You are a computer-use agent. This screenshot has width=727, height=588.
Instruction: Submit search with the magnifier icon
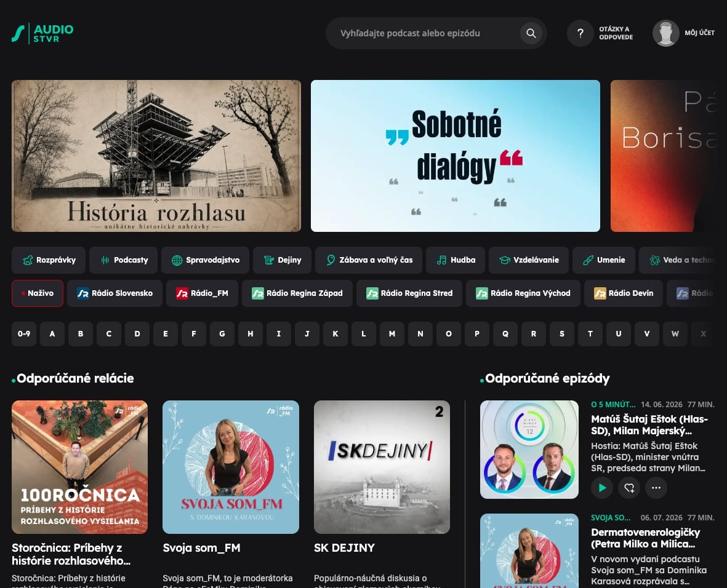(x=531, y=33)
